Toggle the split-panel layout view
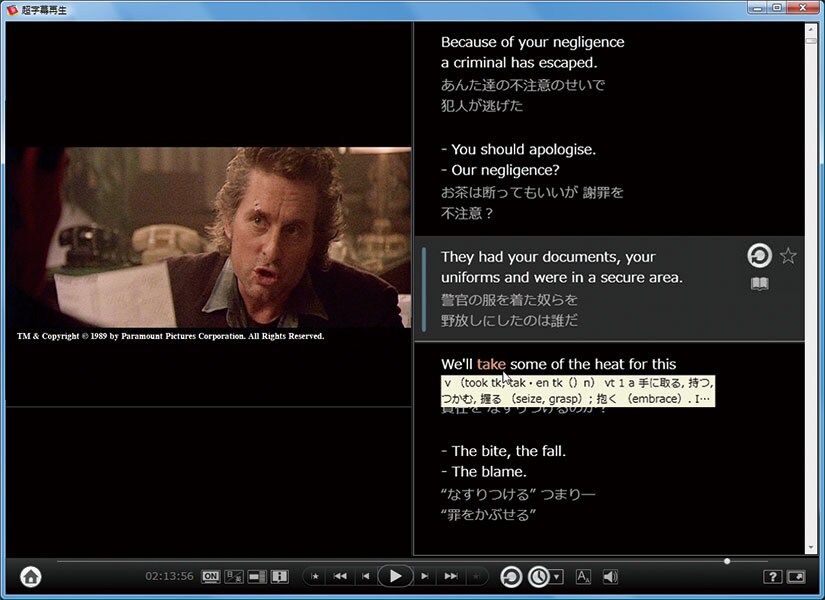This screenshot has width=825, height=600. pos(257,577)
